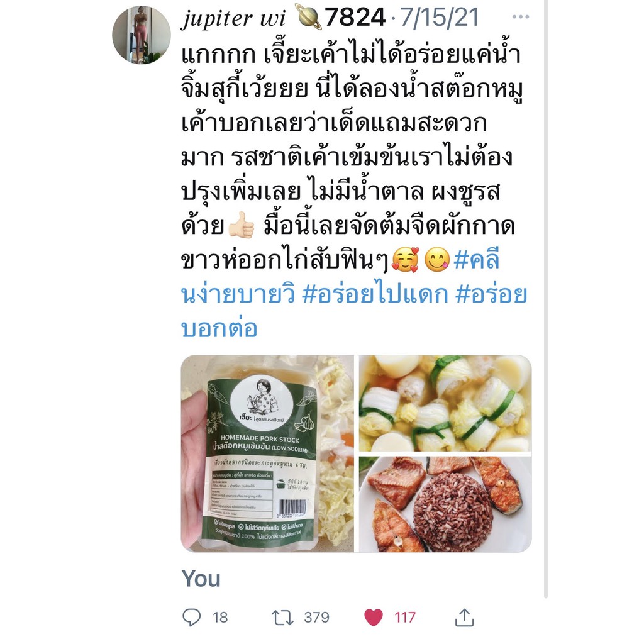Image resolution: width=644 pixels, height=644 pixels.
Task: Click the vertical scrollbar on the right
Action: point(546,299)
